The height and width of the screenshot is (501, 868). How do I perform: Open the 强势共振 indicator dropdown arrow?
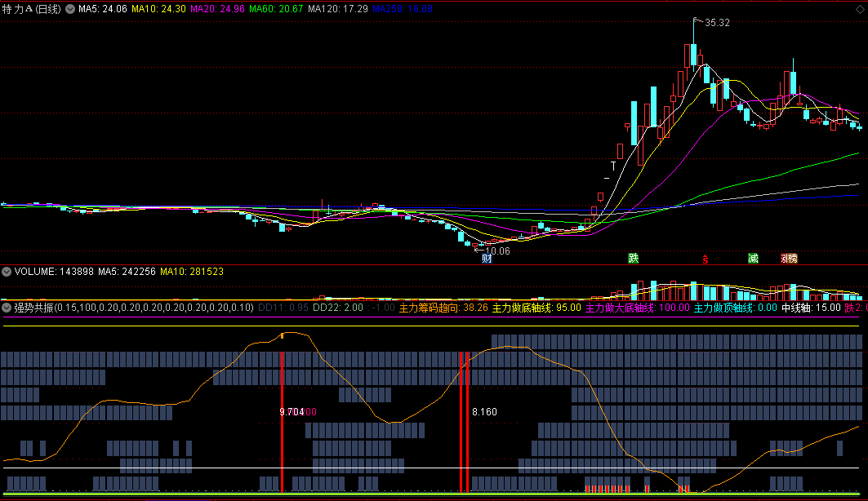[x=7, y=308]
